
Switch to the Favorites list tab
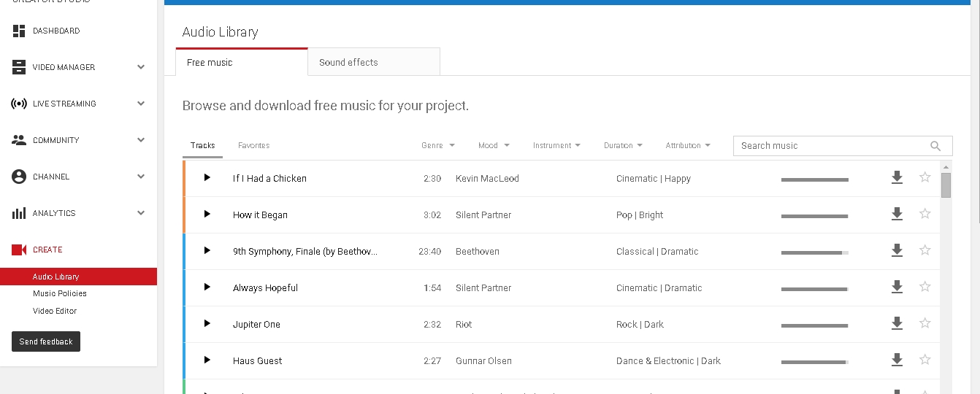click(x=254, y=145)
